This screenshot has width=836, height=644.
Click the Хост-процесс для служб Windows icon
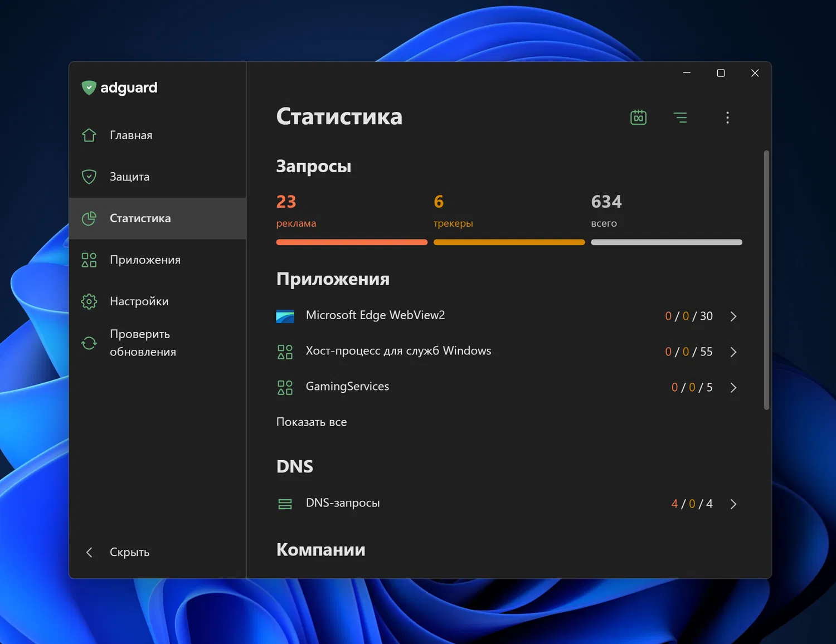pyautogui.click(x=285, y=352)
